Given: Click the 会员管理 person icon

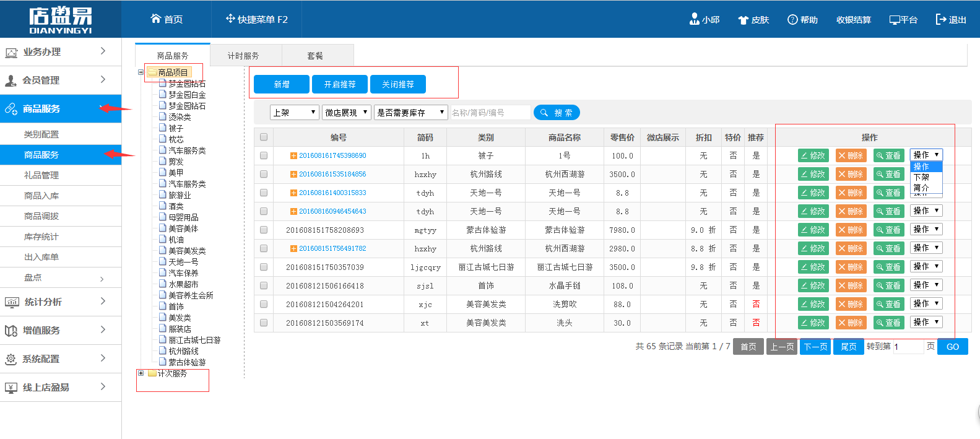Looking at the screenshot, I should point(11,80).
